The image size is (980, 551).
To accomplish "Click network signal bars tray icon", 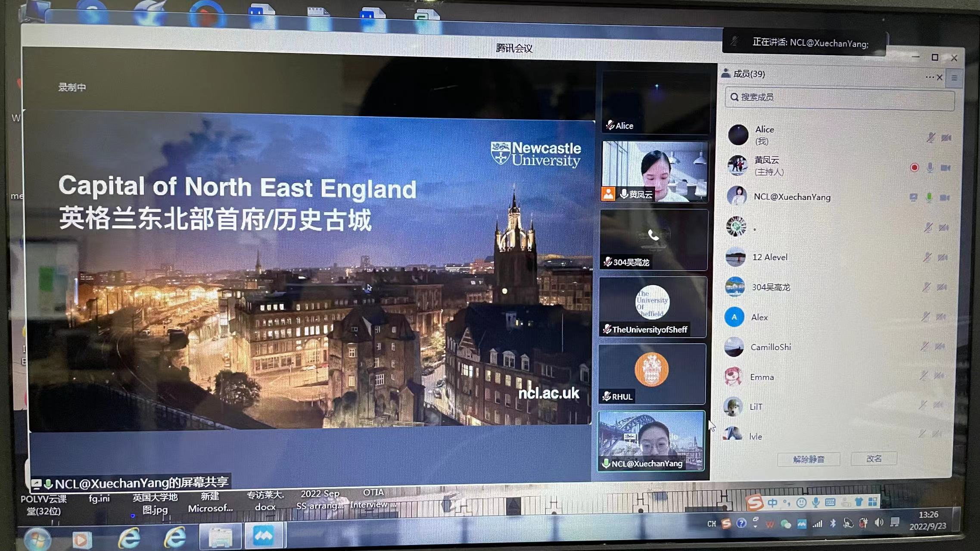I will point(817,524).
